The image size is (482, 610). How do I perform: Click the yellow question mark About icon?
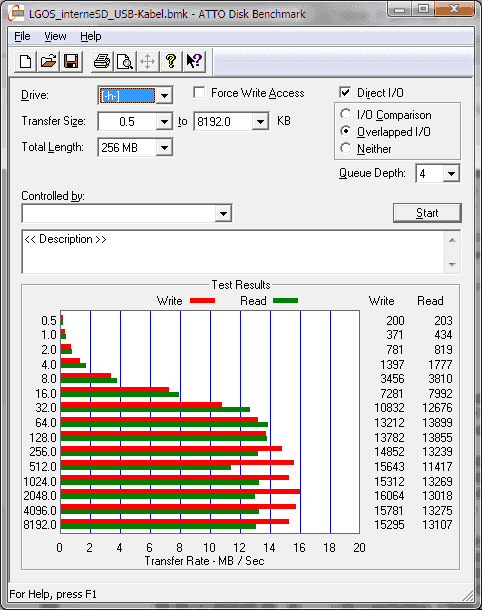point(171,61)
